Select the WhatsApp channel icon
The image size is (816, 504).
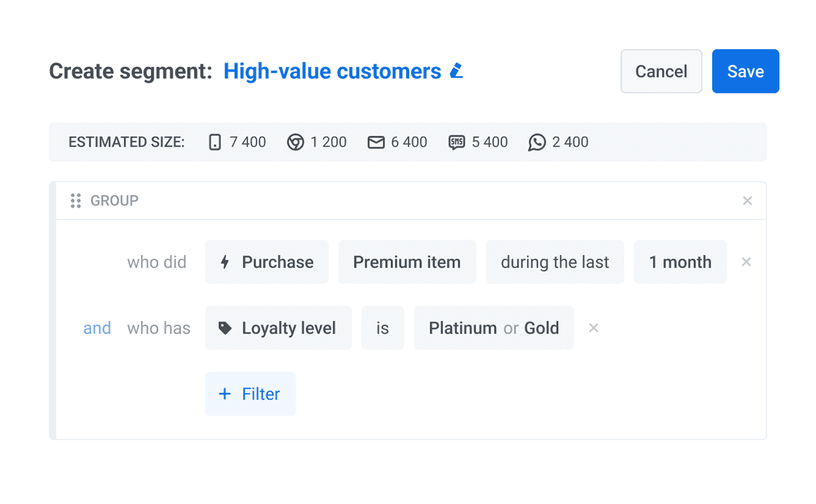537,142
